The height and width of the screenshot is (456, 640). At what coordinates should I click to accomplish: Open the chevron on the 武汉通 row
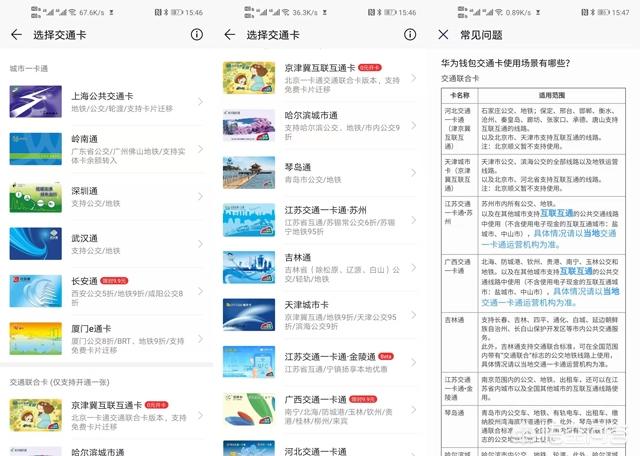click(200, 244)
